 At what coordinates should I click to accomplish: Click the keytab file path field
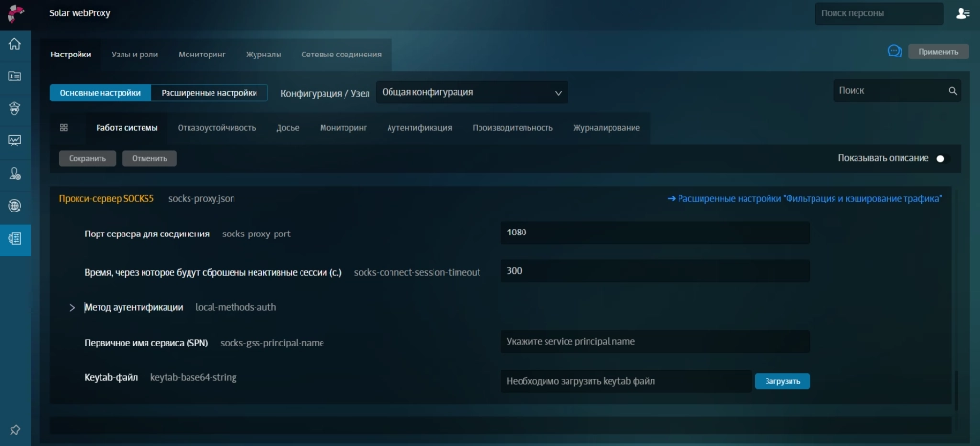click(x=626, y=381)
